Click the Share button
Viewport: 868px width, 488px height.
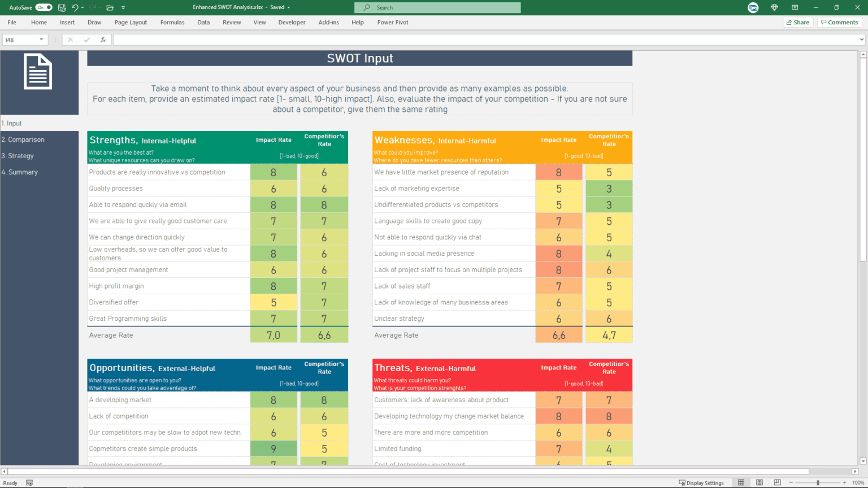point(797,22)
